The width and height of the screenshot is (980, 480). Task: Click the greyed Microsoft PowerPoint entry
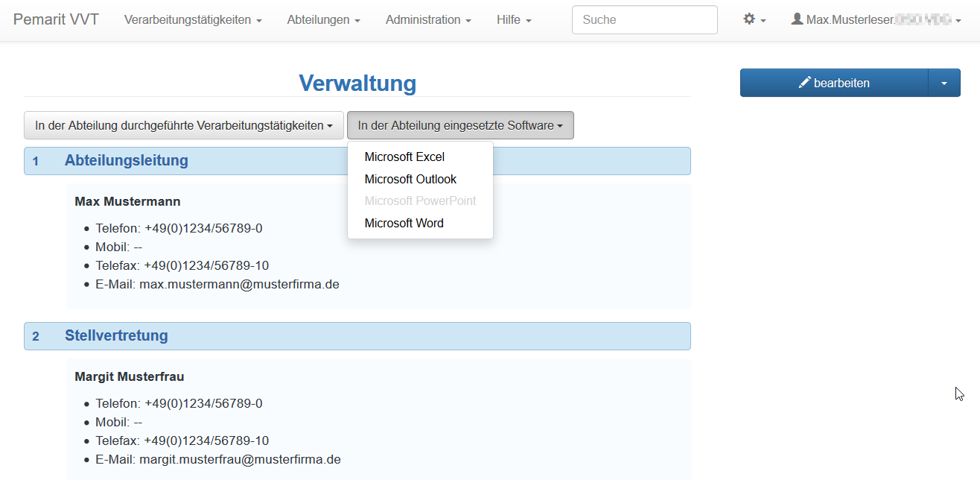[420, 200]
